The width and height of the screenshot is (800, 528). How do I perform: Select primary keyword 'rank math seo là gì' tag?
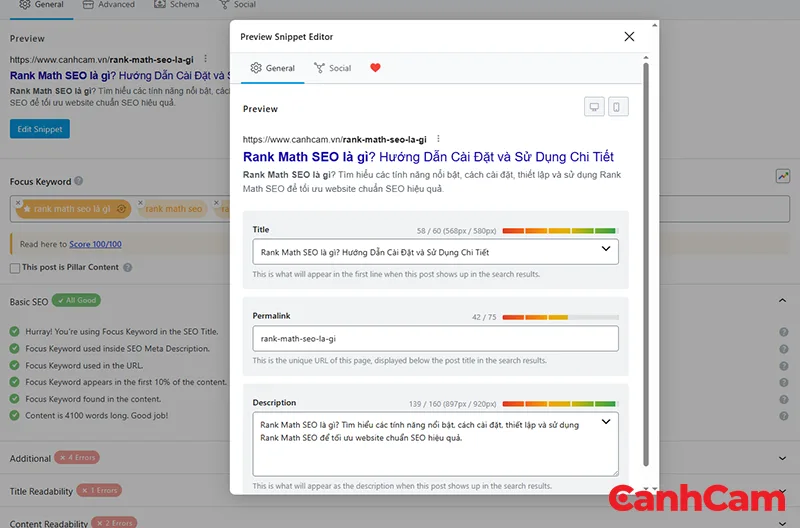[x=73, y=209]
